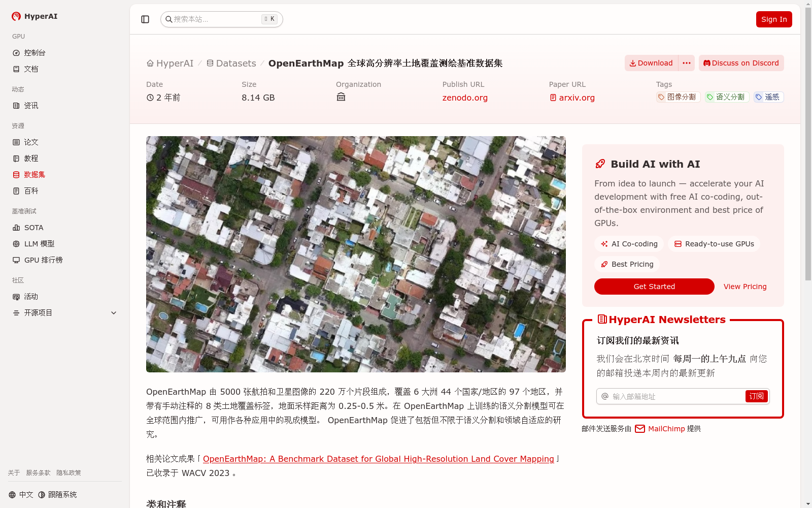Click the GPU 排行榜 monitor icon
This screenshot has width=812, height=508.
(x=16, y=260)
